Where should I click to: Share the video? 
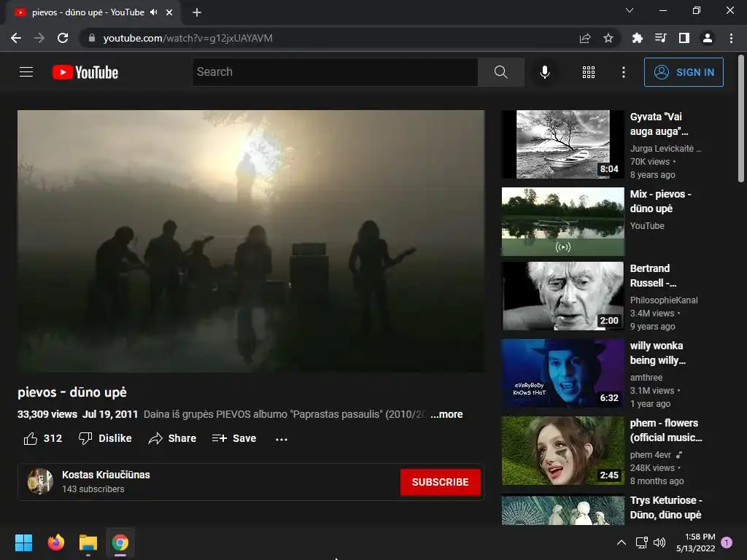coord(172,438)
